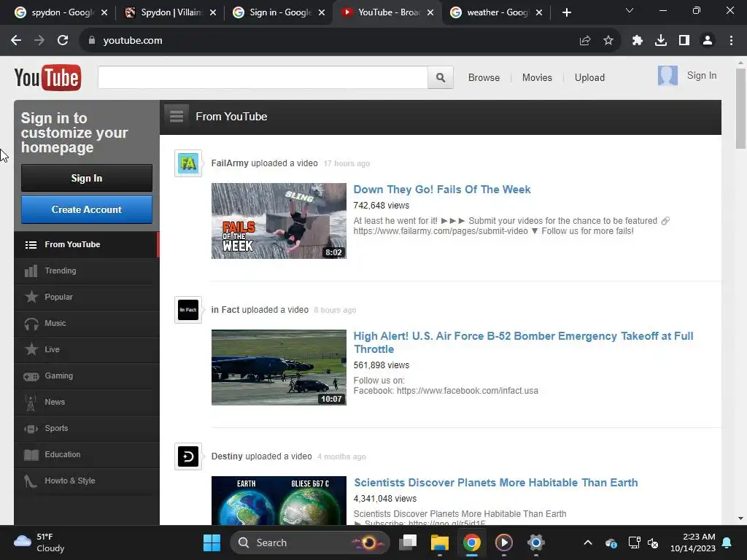The height and width of the screenshot is (560, 747).
Task: Reload the page
Action: tap(63, 41)
